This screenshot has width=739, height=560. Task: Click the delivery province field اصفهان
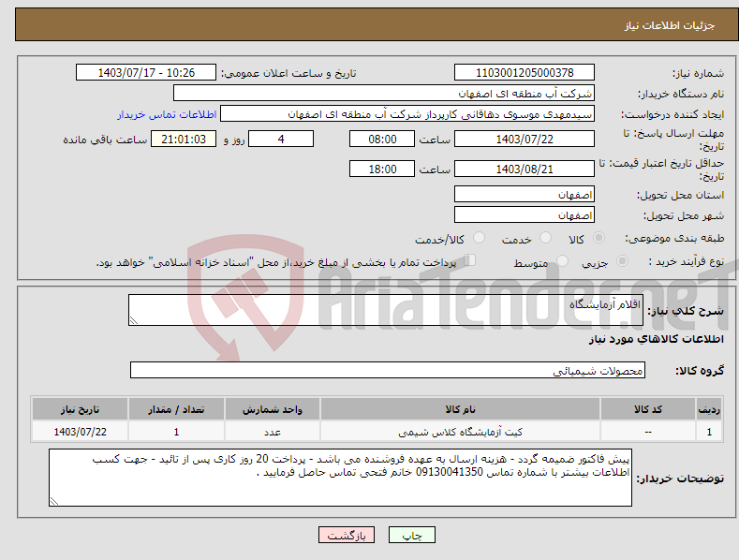(525, 194)
